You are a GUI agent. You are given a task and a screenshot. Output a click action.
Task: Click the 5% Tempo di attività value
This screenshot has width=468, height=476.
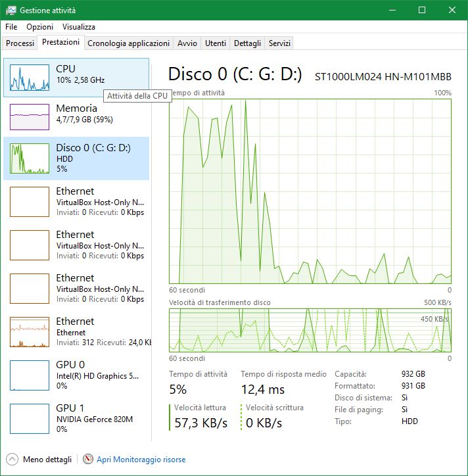click(178, 389)
